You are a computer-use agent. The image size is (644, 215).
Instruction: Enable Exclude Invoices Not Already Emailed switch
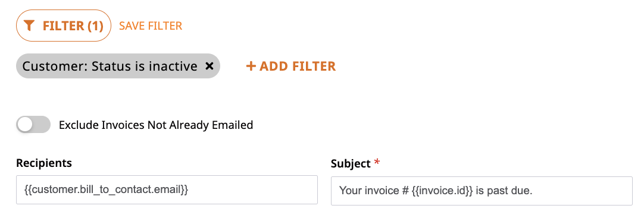(x=33, y=125)
